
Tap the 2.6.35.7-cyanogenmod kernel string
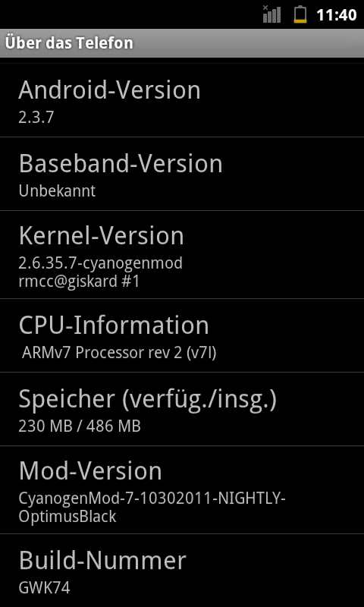(101, 263)
